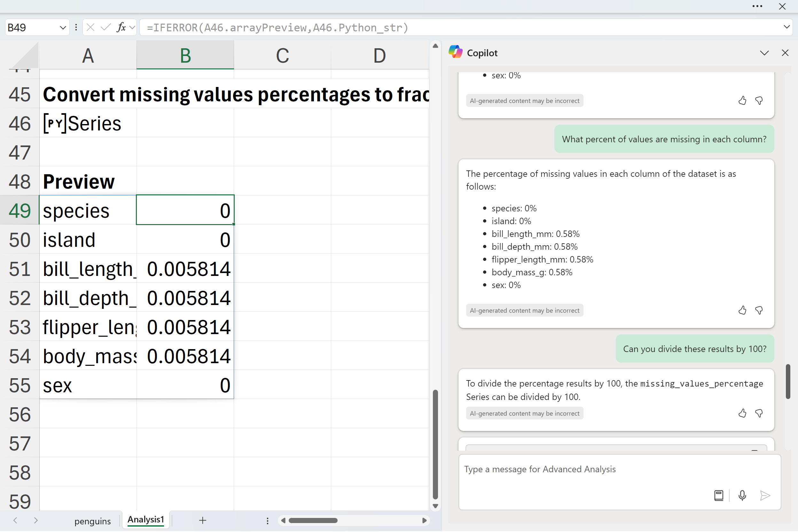This screenshot has height=532, width=798.
Task: Select the Analysis1 sheet tab
Action: pyautogui.click(x=145, y=520)
